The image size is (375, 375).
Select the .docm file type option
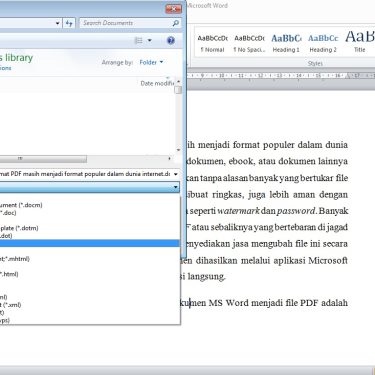[x=90, y=205]
